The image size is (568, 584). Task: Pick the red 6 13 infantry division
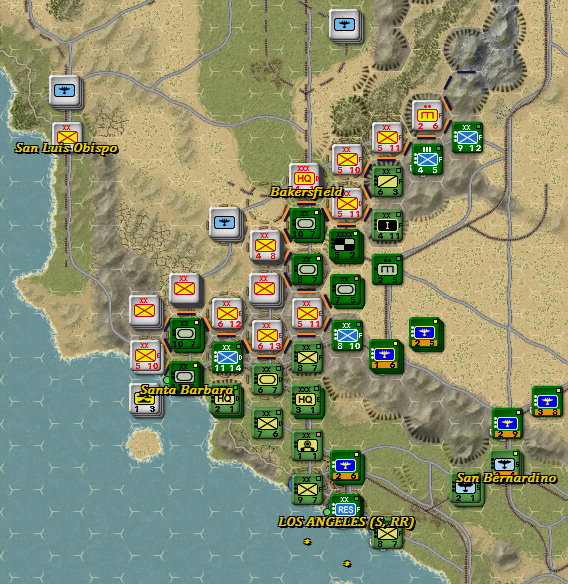pos(267,336)
